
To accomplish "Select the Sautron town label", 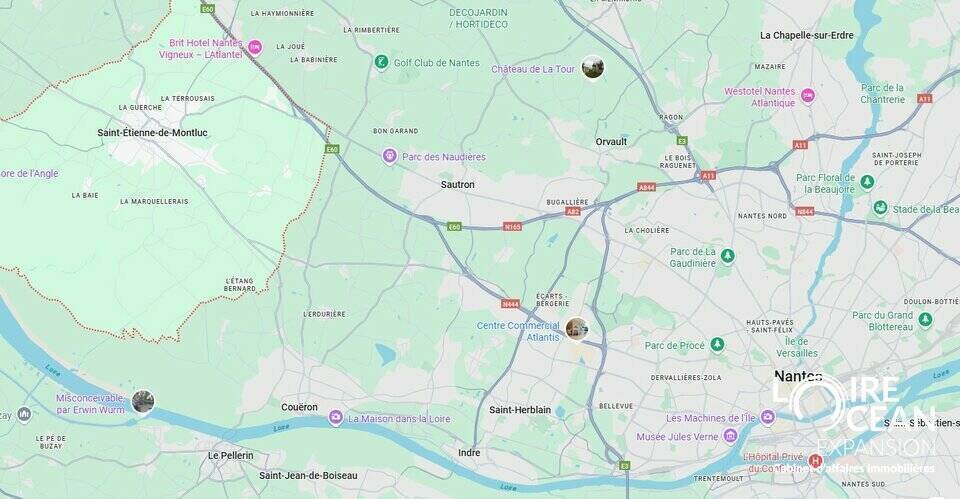I will coord(458,184).
